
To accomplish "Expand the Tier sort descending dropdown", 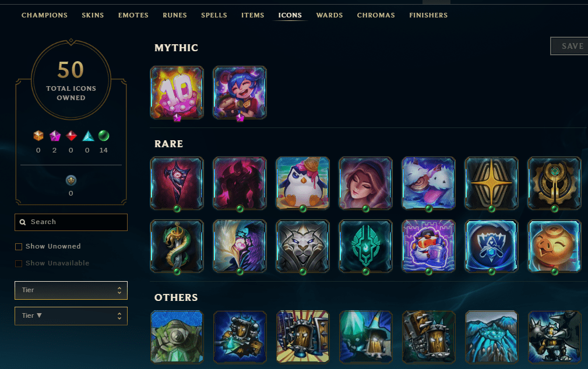I will pyautogui.click(x=71, y=316).
